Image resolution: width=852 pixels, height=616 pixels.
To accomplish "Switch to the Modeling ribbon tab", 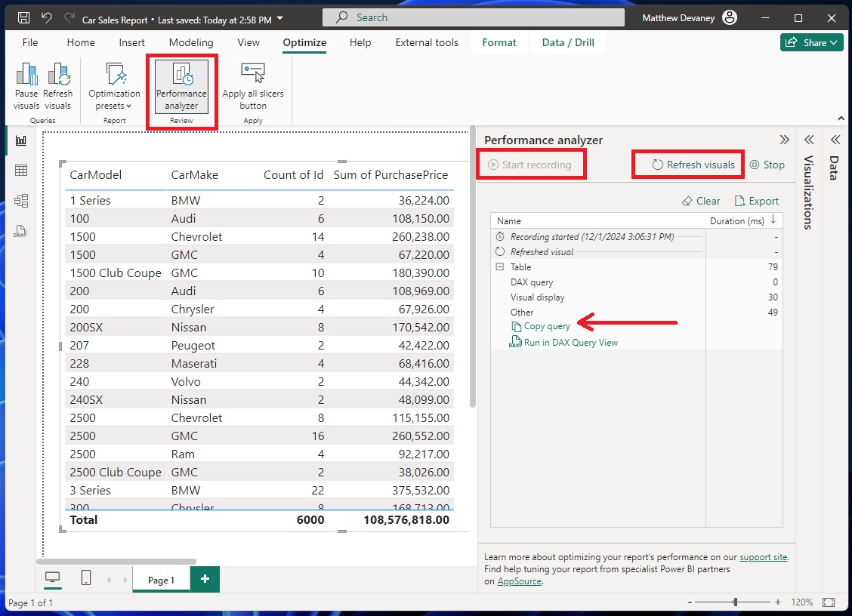I will point(190,42).
